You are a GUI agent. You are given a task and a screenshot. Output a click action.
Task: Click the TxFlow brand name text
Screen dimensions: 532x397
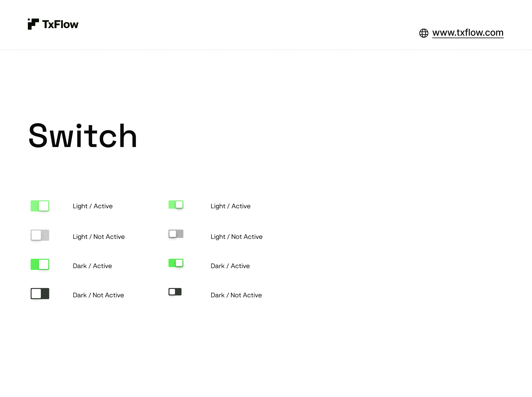click(60, 24)
